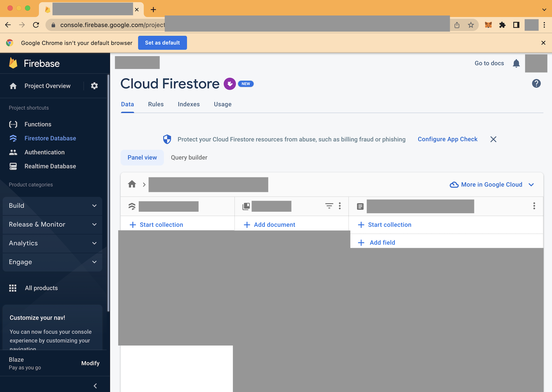Click Set as default browser button

[x=162, y=42]
